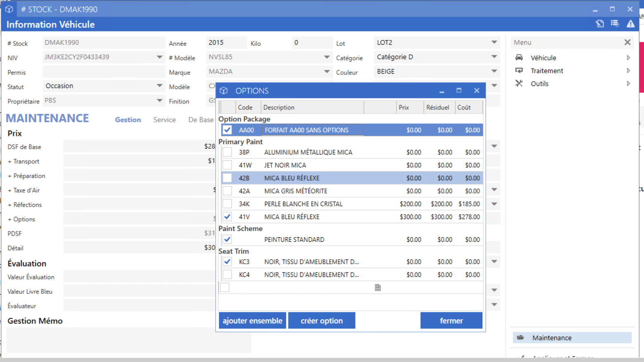Switch to the Gestion tab
Viewport: 644px width, 362px height.
[x=128, y=119]
